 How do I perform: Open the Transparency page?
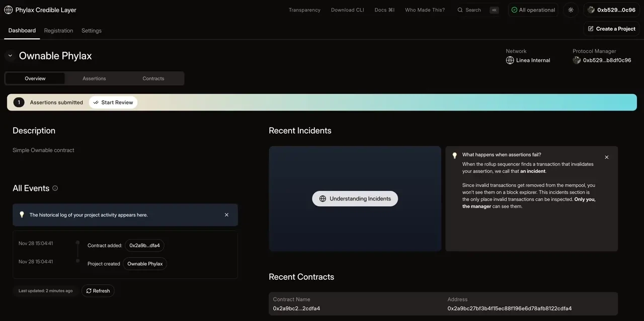click(304, 10)
